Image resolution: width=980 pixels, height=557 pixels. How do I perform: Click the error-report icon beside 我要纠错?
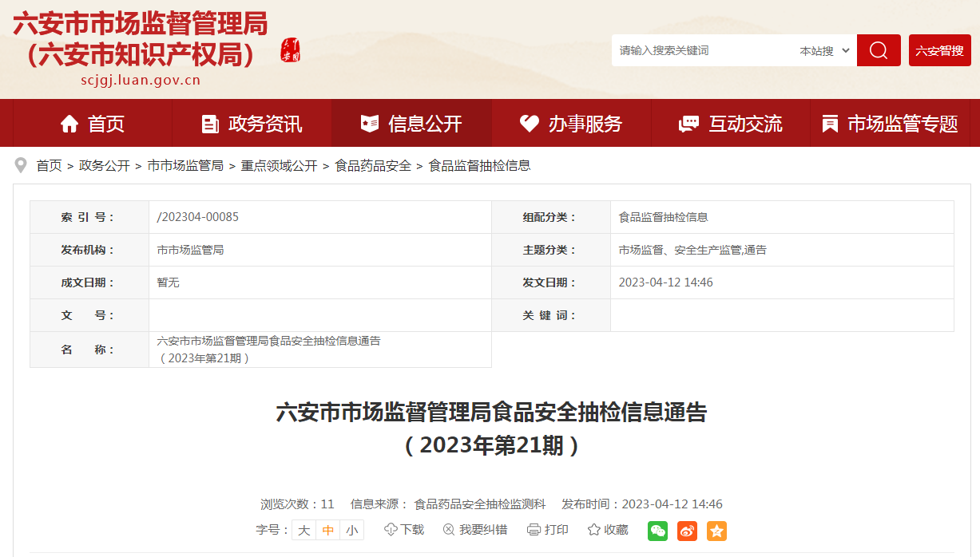pos(449,530)
